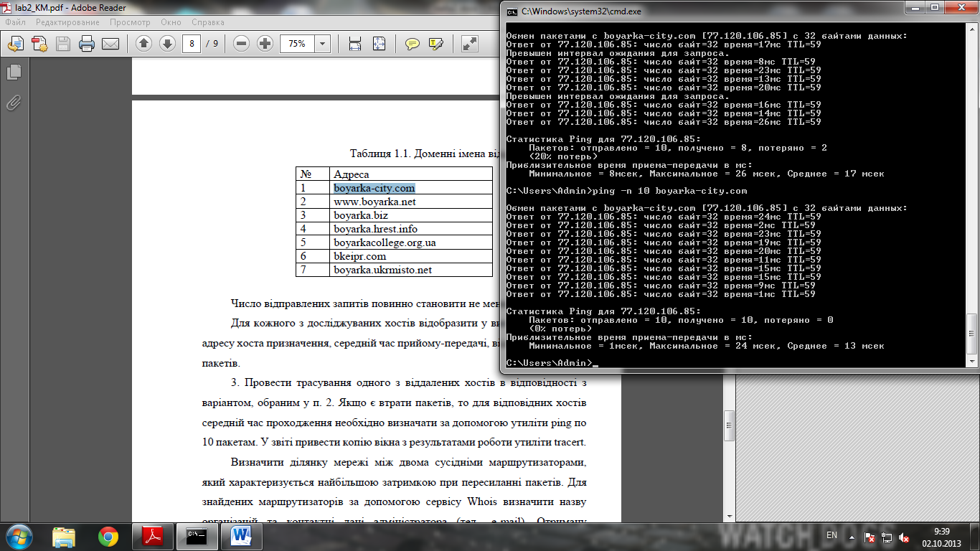
Task: Go to next page with down arrow
Action: click(x=167, y=44)
